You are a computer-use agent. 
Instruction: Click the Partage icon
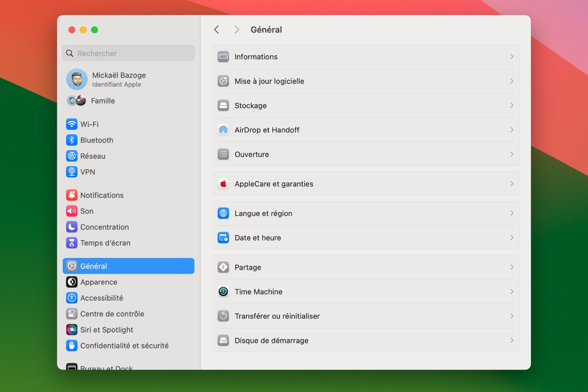[223, 267]
